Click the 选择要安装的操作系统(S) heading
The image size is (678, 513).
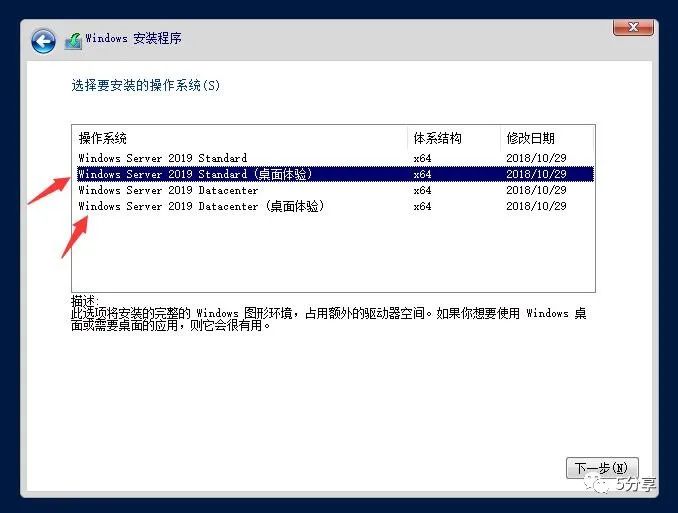click(x=146, y=85)
